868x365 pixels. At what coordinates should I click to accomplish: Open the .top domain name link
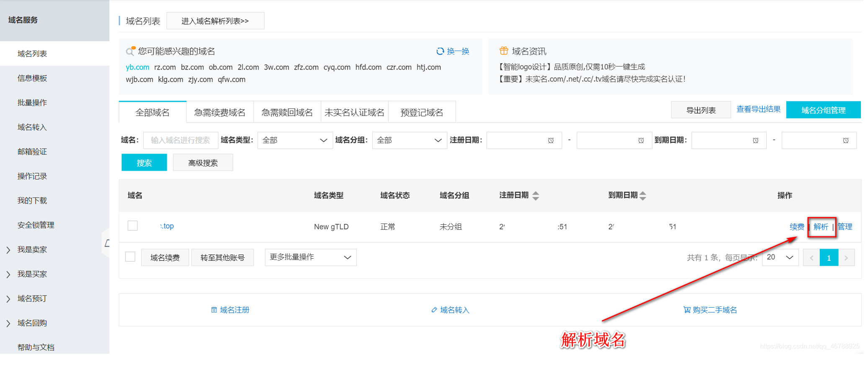167,226
